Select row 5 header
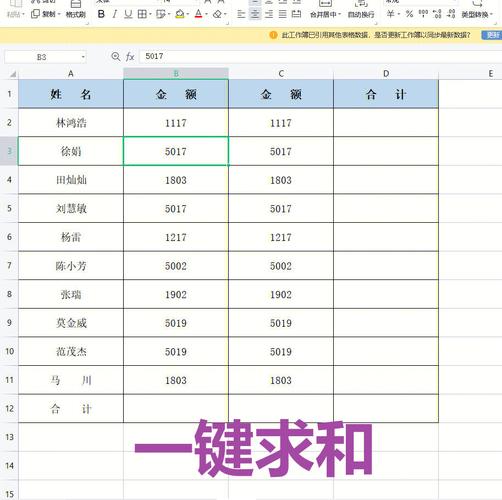 [x=9, y=208]
